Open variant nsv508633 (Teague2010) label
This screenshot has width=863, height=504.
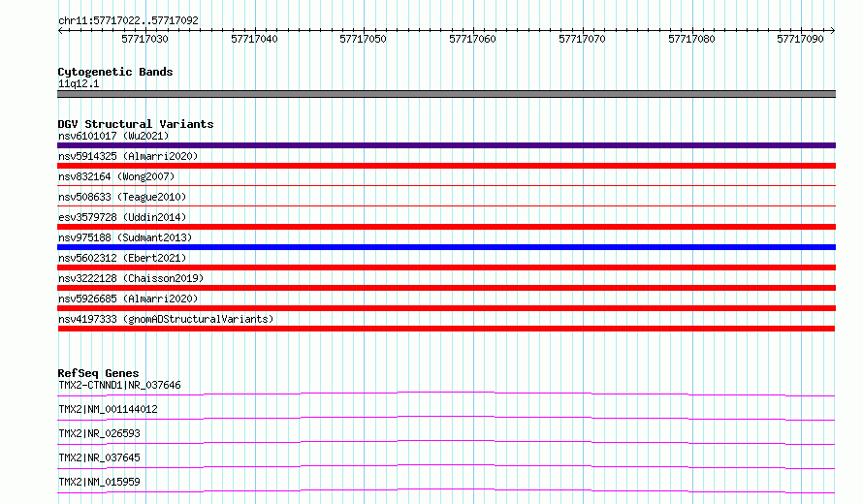(x=122, y=197)
